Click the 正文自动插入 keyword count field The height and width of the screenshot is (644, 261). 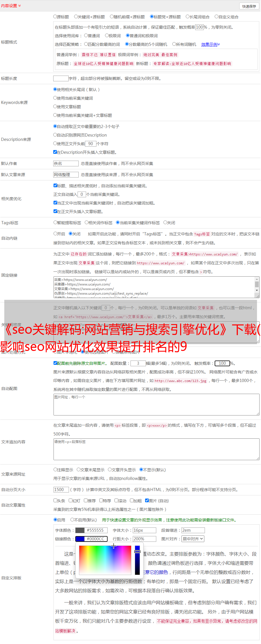pos(82,194)
